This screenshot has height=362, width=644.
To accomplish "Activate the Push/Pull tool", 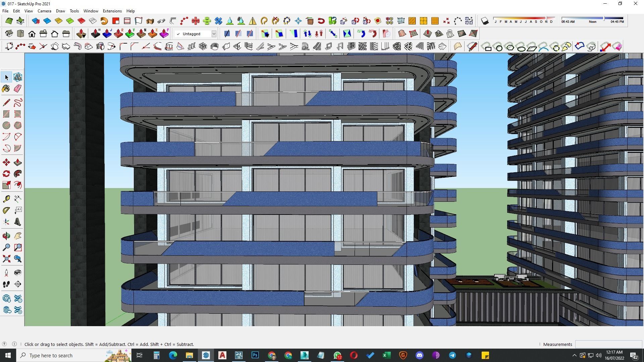I will point(18,163).
